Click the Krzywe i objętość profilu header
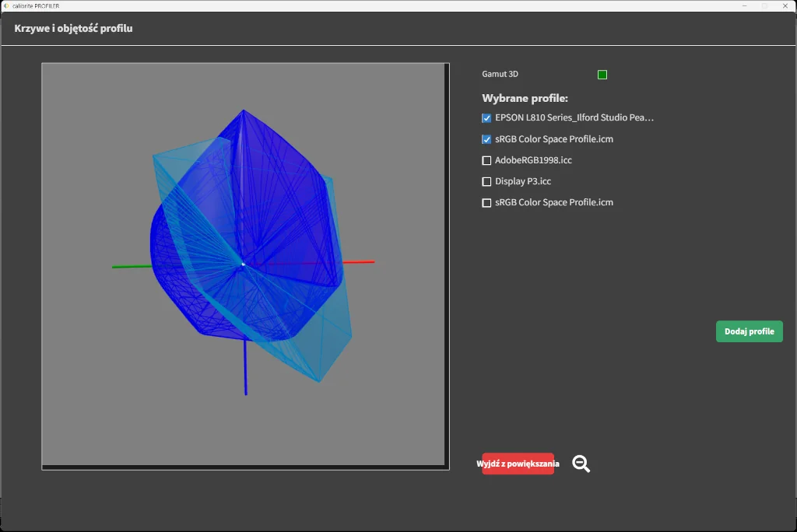The image size is (797, 532). [x=74, y=28]
